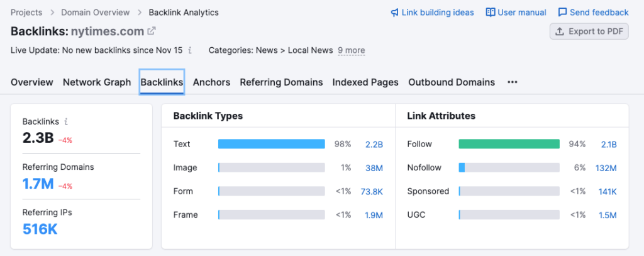This screenshot has height=256, width=644.
Task: Click the Sponsored attribute label
Action: [x=428, y=191]
